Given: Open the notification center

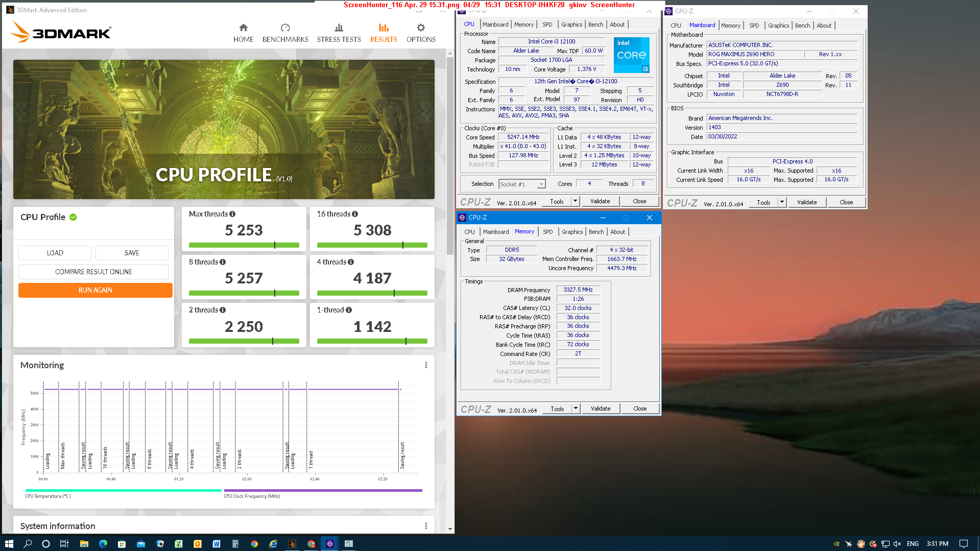Looking at the screenshot, I should point(964,544).
